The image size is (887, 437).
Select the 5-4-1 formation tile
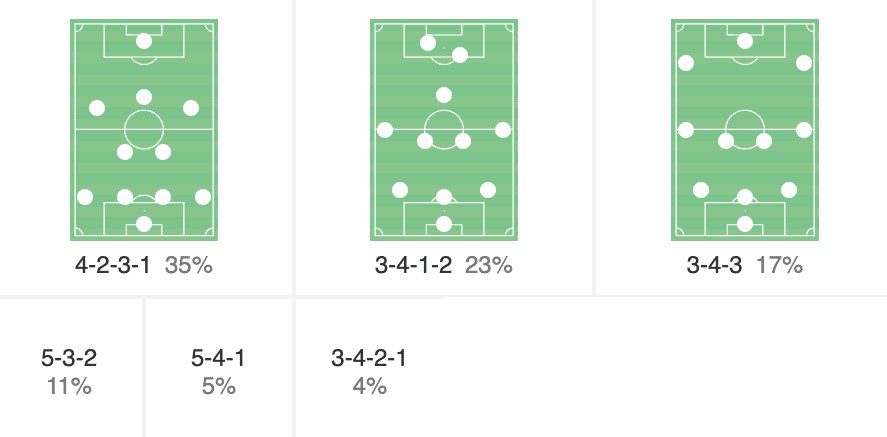click(218, 371)
